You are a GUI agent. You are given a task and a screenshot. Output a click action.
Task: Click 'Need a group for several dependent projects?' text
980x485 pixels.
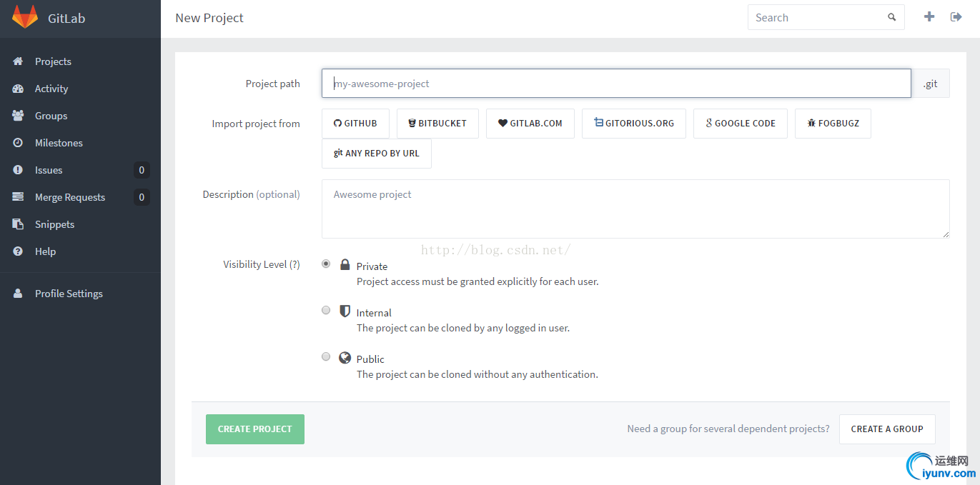pyautogui.click(x=728, y=429)
